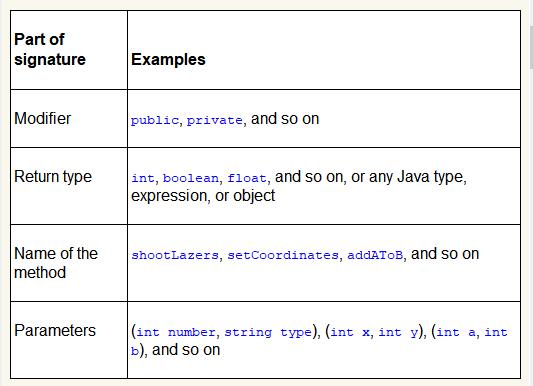The image size is (533, 386).
Task: Click the 'string type' parameter text
Action: coord(268,333)
